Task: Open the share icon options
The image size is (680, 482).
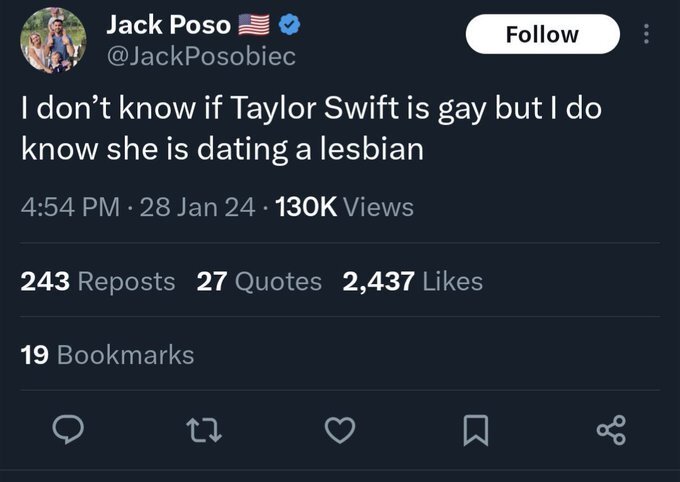Action: tap(611, 432)
